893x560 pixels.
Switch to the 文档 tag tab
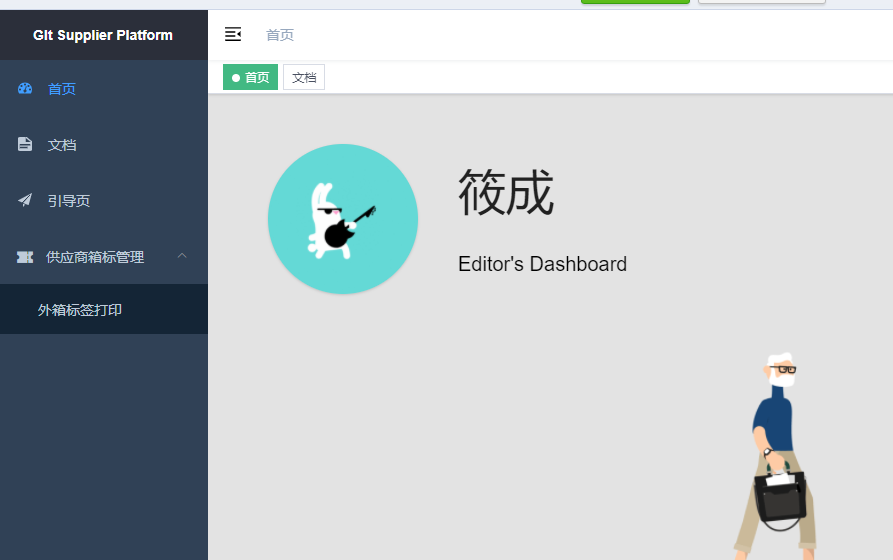pos(304,77)
